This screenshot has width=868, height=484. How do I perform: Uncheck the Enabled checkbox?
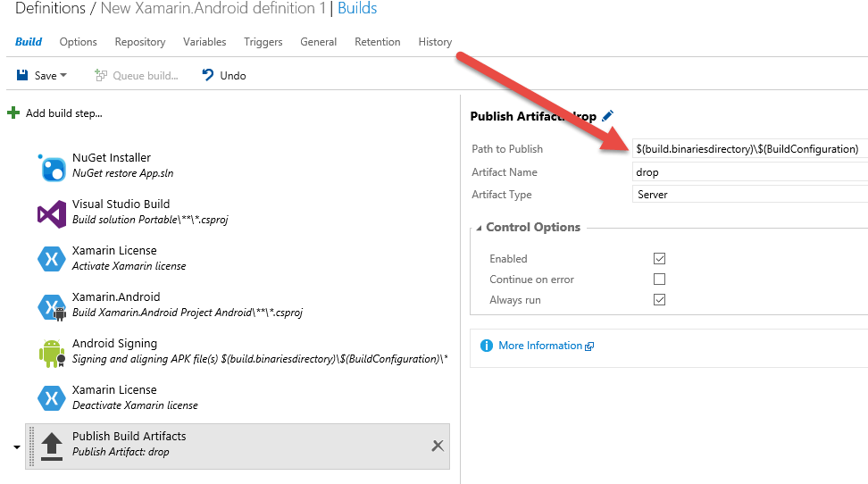659,259
